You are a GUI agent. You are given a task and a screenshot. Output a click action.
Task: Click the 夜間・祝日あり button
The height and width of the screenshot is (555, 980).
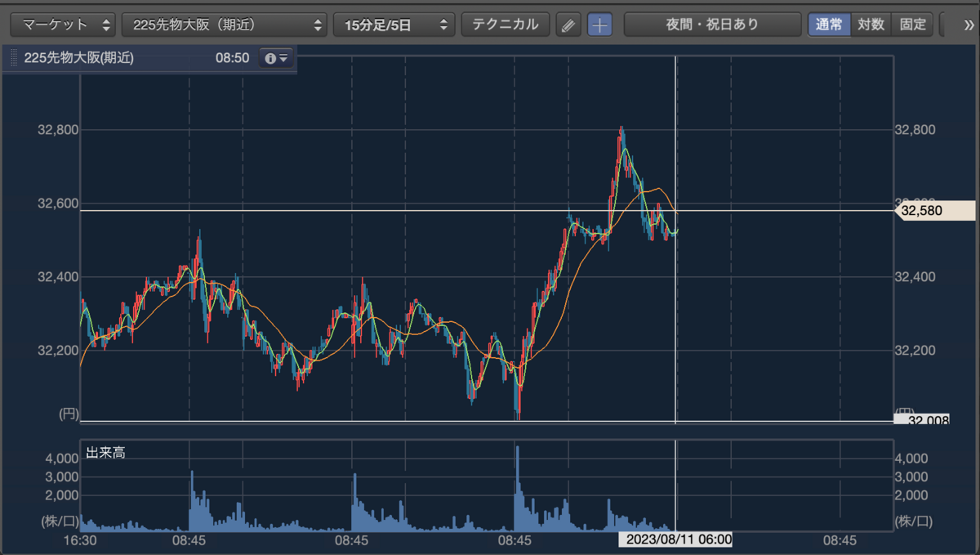[x=712, y=25]
